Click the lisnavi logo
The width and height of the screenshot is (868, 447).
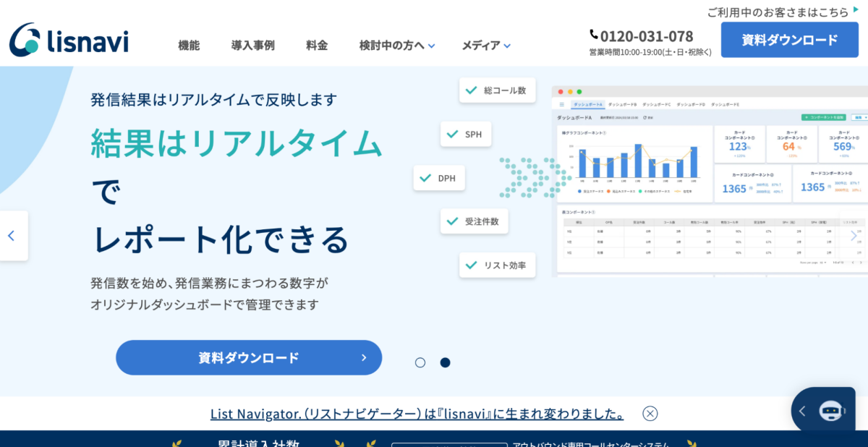69,40
